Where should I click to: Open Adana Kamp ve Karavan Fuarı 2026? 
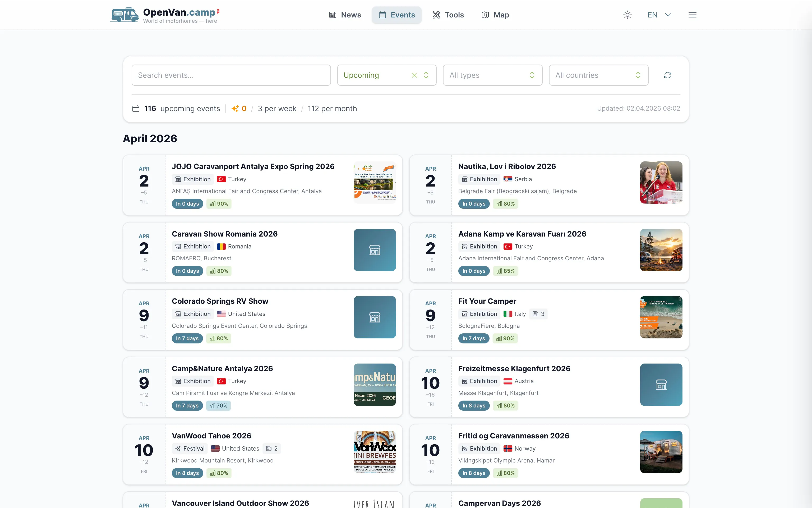pos(522,234)
